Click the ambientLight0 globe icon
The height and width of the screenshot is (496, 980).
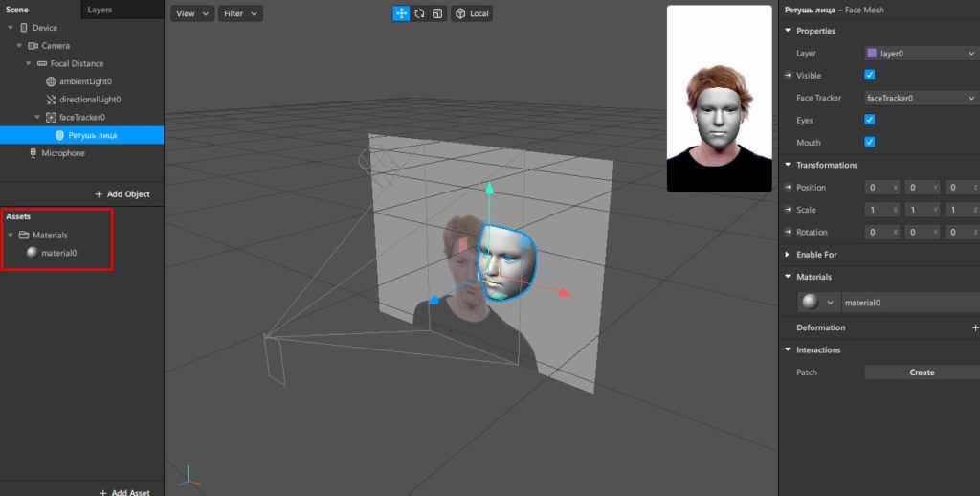pos(52,81)
